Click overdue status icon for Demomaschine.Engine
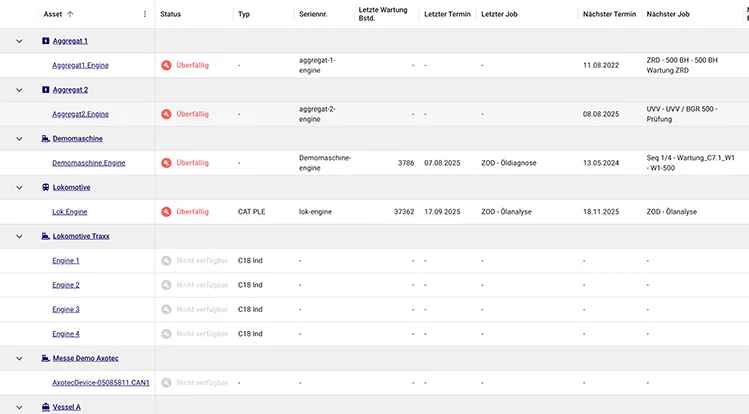The height and width of the screenshot is (414, 749). (x=166, y=163)
